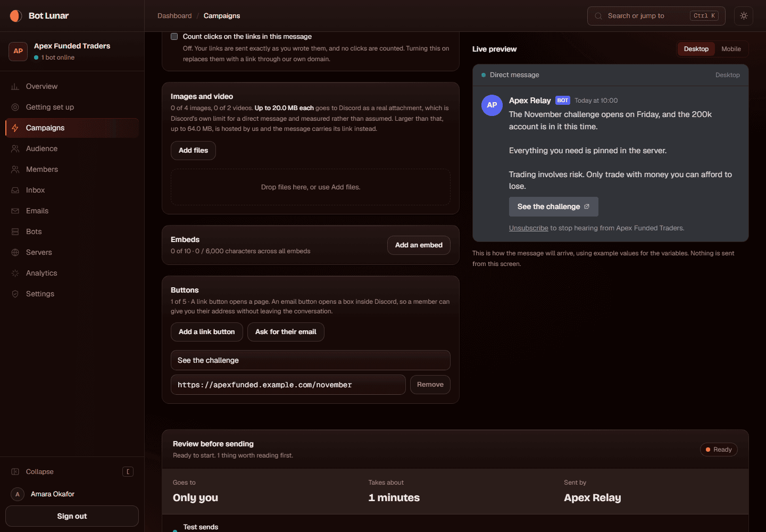Enable Count clicks on the links checkbox
Viewport: 766px width, 532px height.
click(x=174, y=36)
